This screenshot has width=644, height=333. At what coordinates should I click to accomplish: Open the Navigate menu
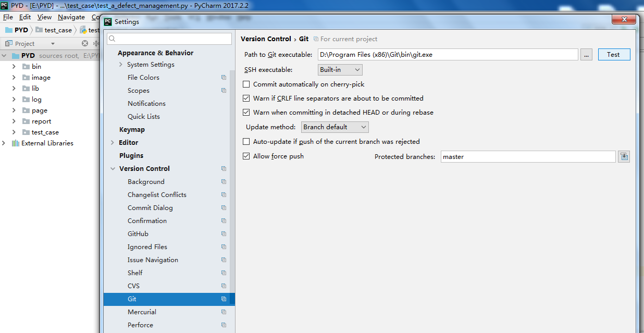click(71, 17)
